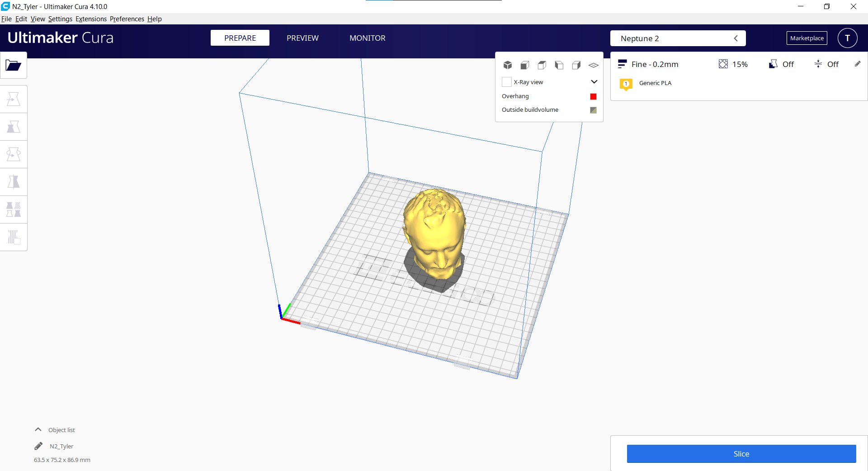Click the adhesion Off icon
Viewport: 868px width, 471px height.
click(818, 64)
